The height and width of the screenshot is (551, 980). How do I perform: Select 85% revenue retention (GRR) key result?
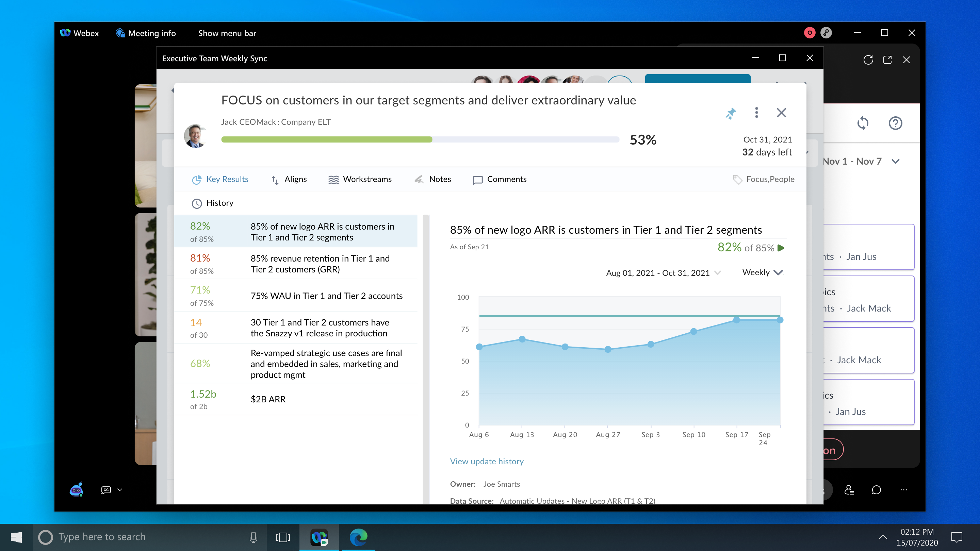[296, 264]
